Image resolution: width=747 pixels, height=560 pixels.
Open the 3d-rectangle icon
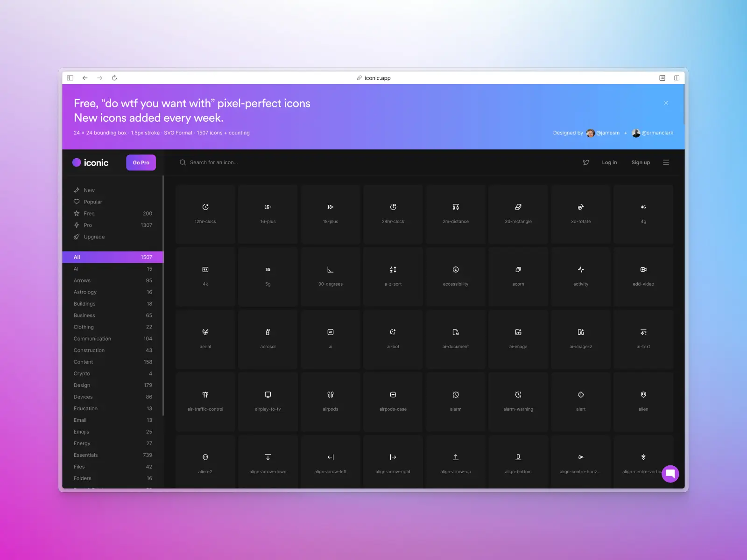(x=518, y=214)
